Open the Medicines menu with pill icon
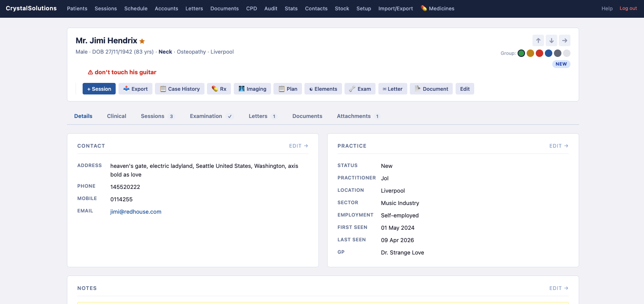Screen dimensions: 644x304 tap(437, 8)
